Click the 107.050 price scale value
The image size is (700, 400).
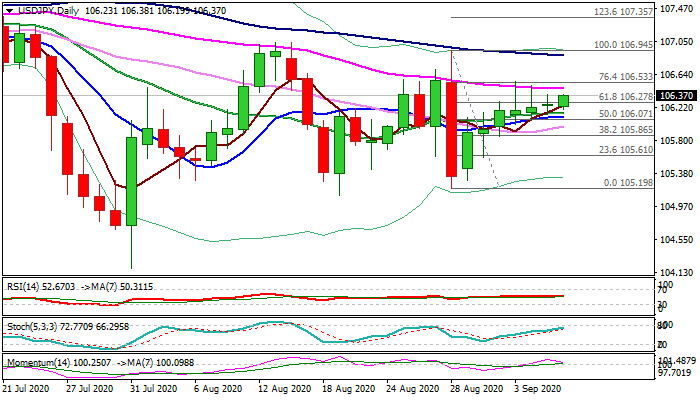pos(676,42)
